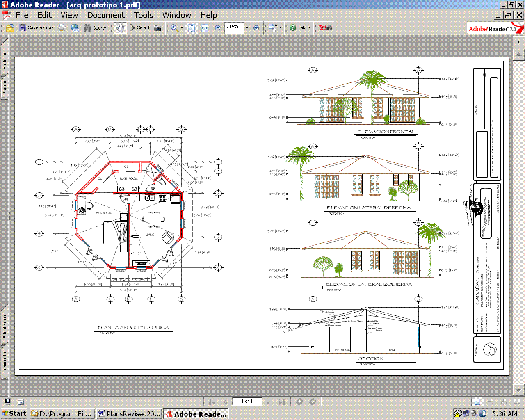Image resolution: width=525 pixels, height=420 pixels.
Task: Click the Rotate view page icon
Action: [273, 28]
